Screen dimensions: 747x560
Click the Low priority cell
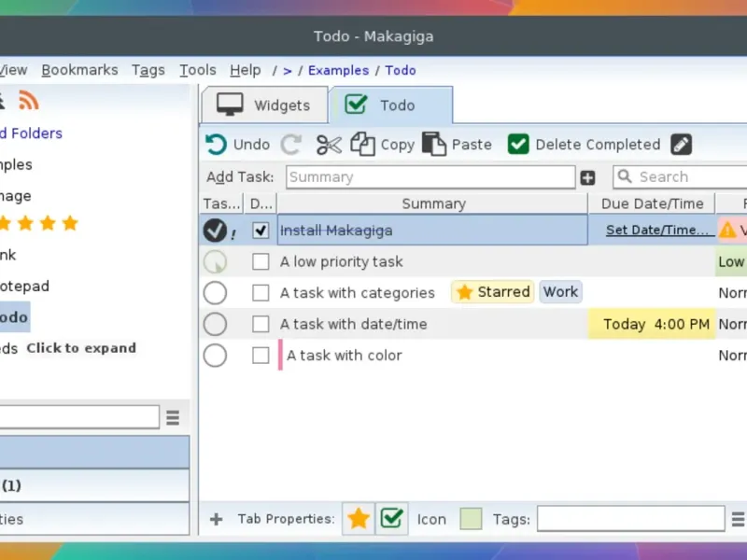[x=731, y=261]
